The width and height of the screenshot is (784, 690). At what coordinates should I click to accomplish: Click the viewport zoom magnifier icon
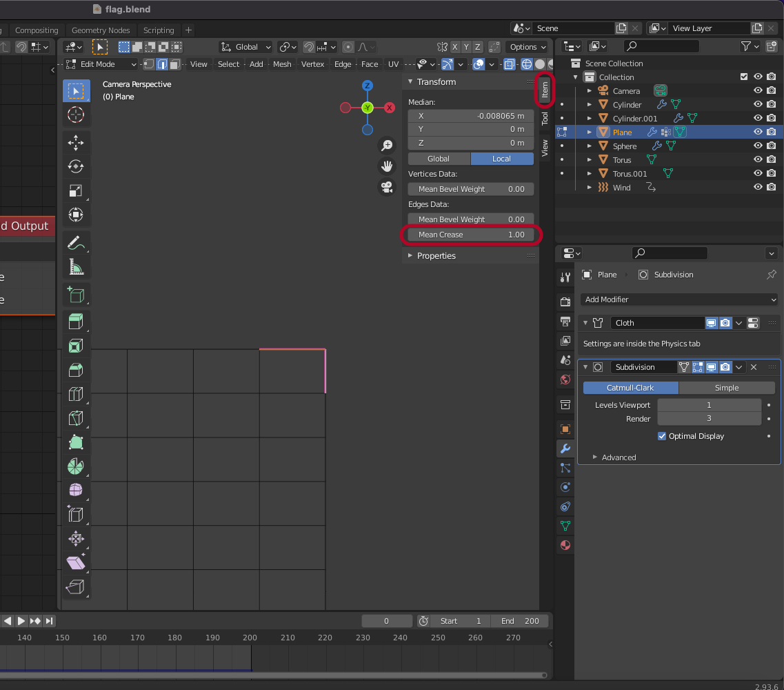click(x=387, y=145)
